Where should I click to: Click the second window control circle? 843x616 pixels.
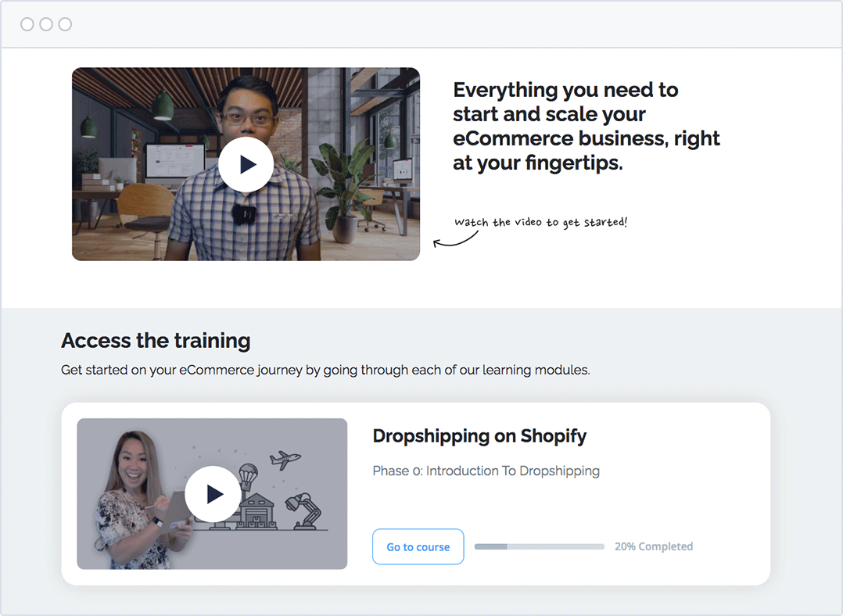click(46, 24)
